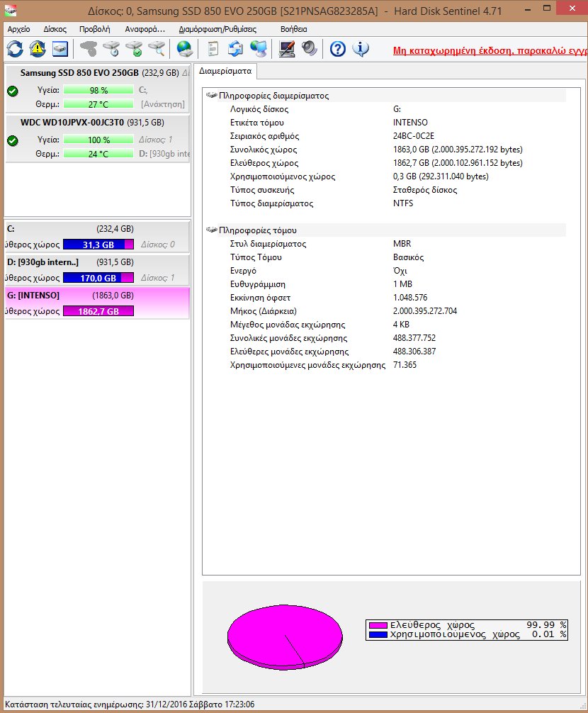Maximize the Hard Disk Sentinel window
Image resolution: width=588 pixels, height=713 pixels.
click(x=547, y=9)
